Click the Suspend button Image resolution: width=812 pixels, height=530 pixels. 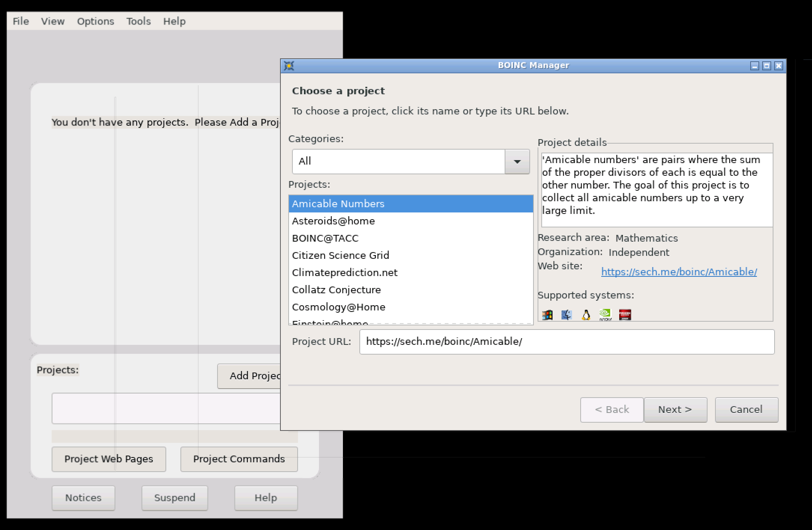[174, 498]
